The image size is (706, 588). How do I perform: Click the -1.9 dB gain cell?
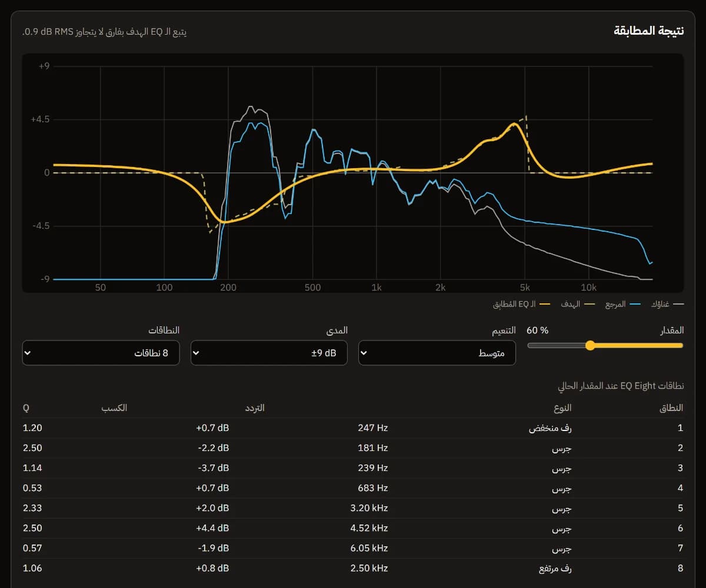[x=213, y=548]
